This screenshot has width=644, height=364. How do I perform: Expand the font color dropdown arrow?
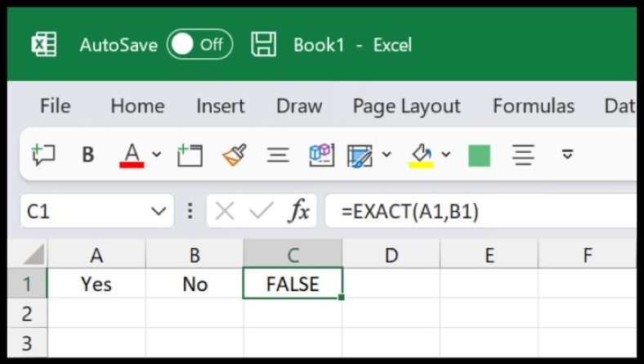pyautogui.click(x=156, y=155)
